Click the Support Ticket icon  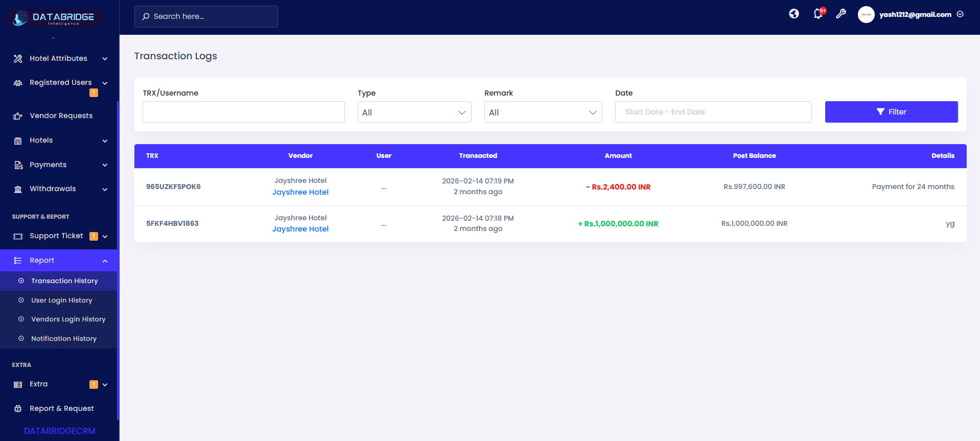[x=18, y=236]
